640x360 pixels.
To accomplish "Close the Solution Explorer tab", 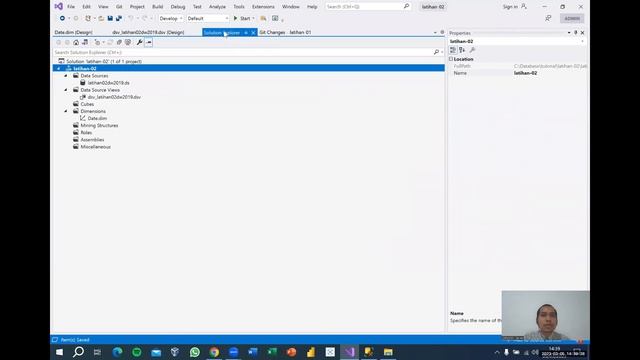I will click(253, 33).
